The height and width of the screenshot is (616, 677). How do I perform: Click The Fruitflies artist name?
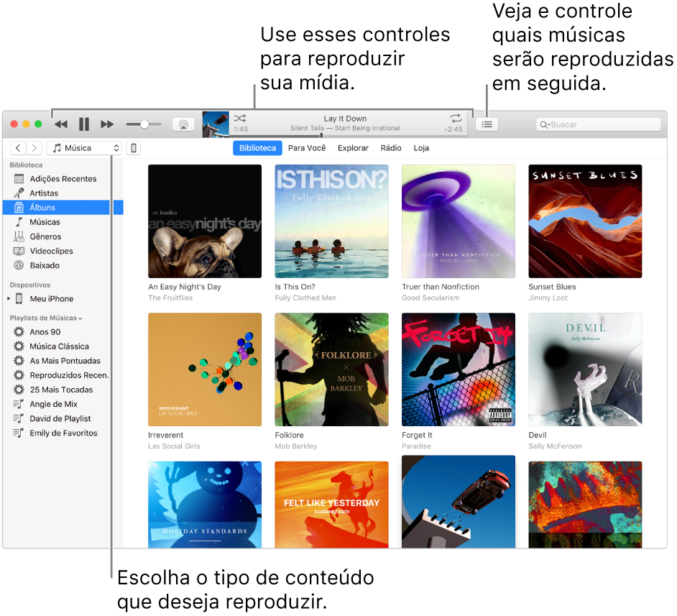coord(170,298)
